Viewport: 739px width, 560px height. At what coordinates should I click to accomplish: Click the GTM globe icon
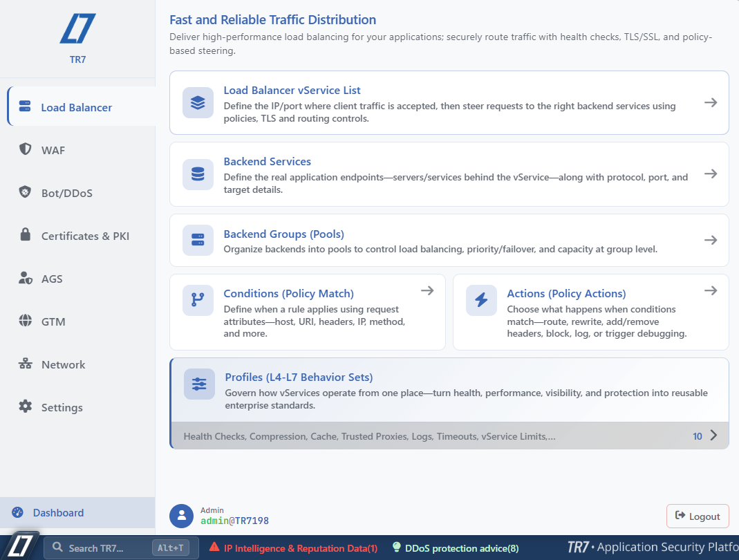click(26, 321)
